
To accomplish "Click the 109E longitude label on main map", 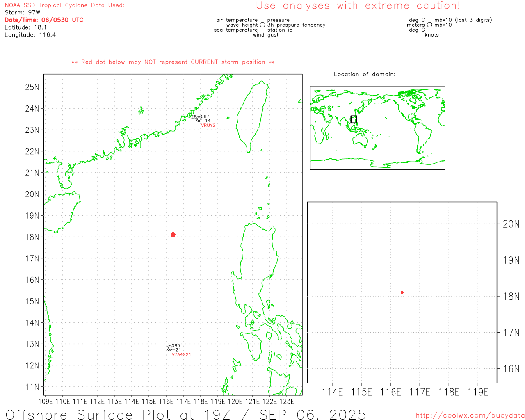I will click(45, 401).
